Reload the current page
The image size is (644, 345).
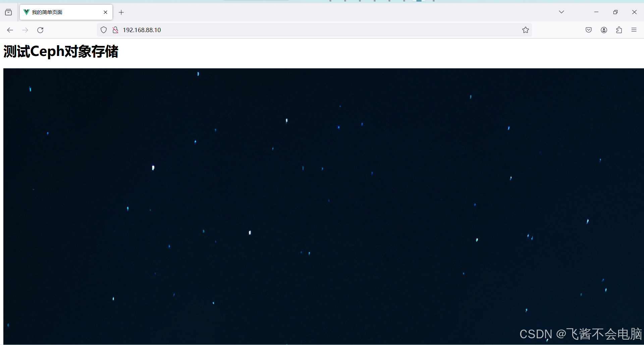point(40,30)
